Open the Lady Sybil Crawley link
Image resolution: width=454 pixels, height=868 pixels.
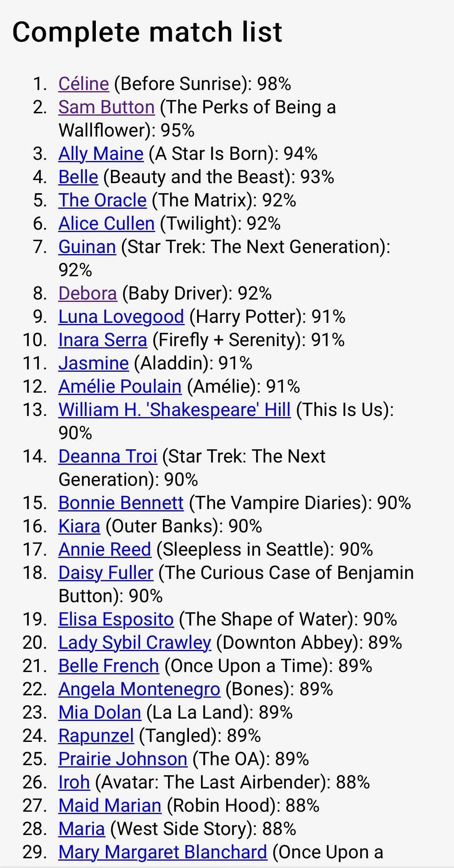(135, 643)
